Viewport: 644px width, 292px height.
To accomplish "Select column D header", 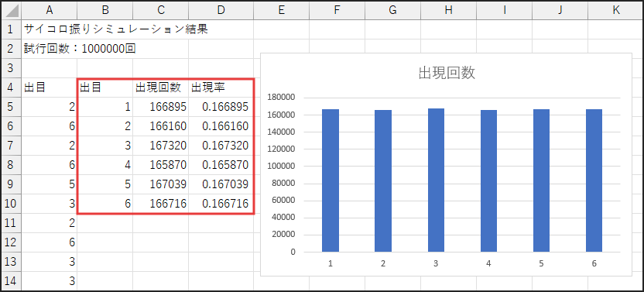I will (221, 10).
